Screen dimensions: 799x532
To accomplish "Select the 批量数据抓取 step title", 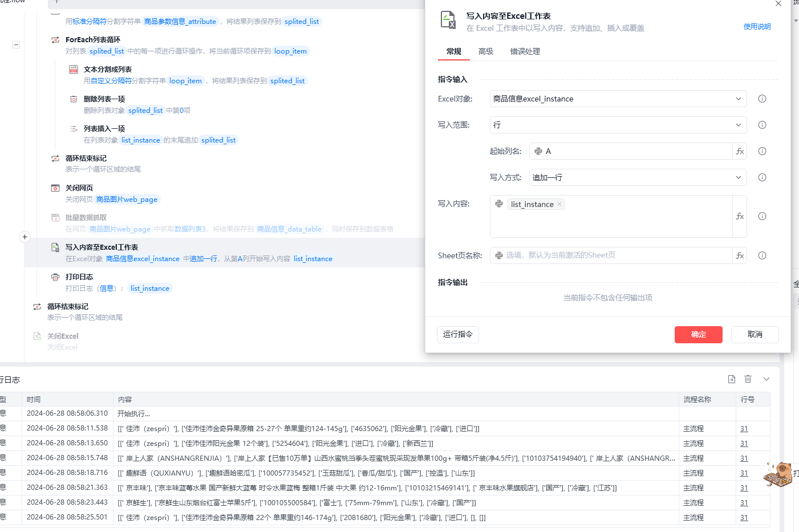I will point(86,218).
